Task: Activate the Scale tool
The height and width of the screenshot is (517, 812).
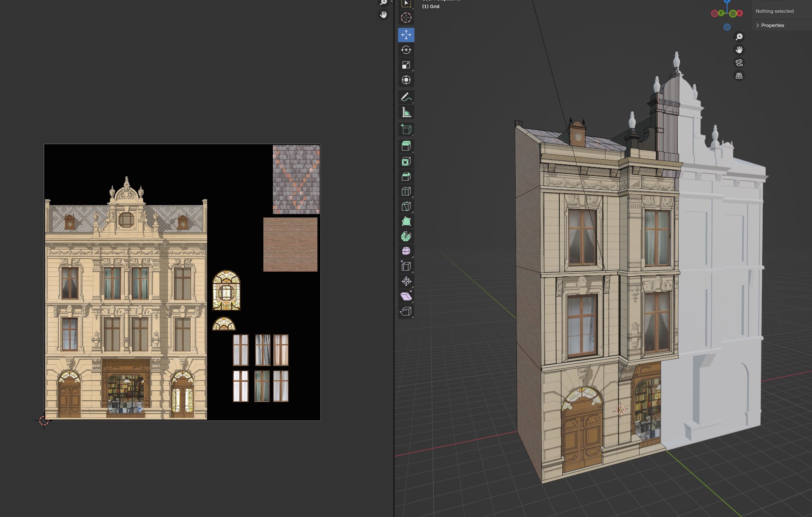Action: pos(406,65)
